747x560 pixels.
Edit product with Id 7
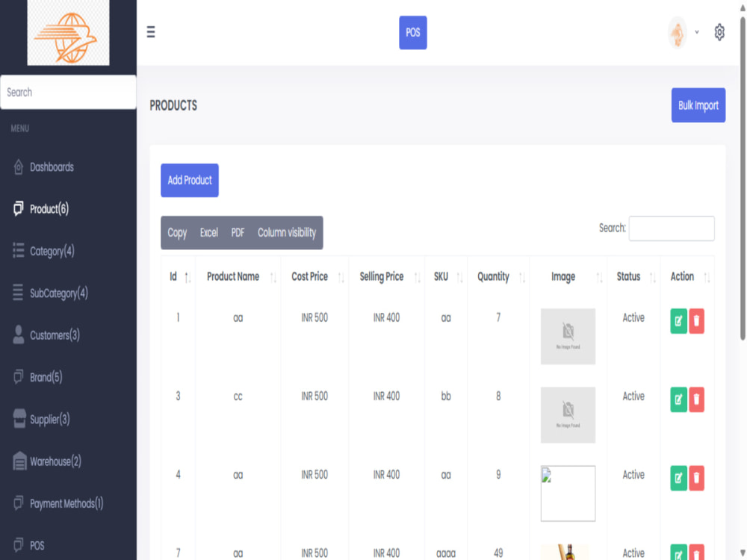(678, 553)
